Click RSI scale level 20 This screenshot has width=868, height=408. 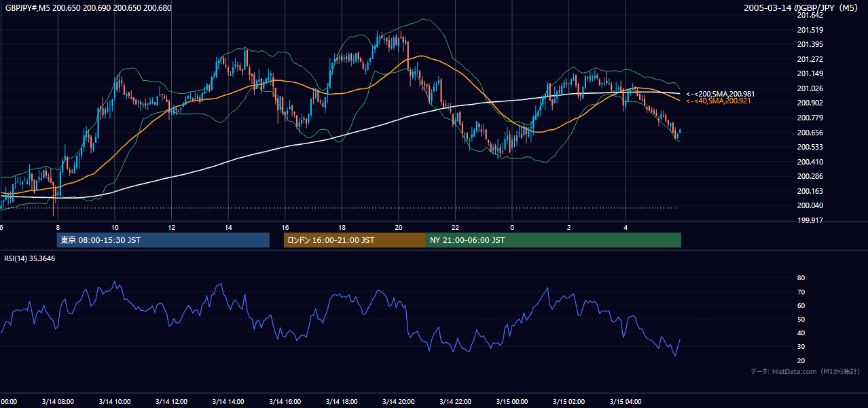(x=801, y=360)
